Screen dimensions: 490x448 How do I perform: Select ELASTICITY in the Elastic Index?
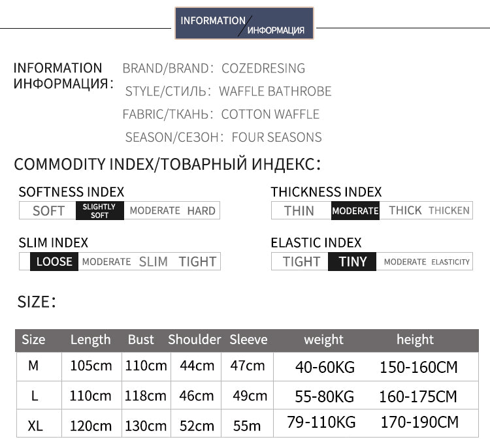click(450, 261)
